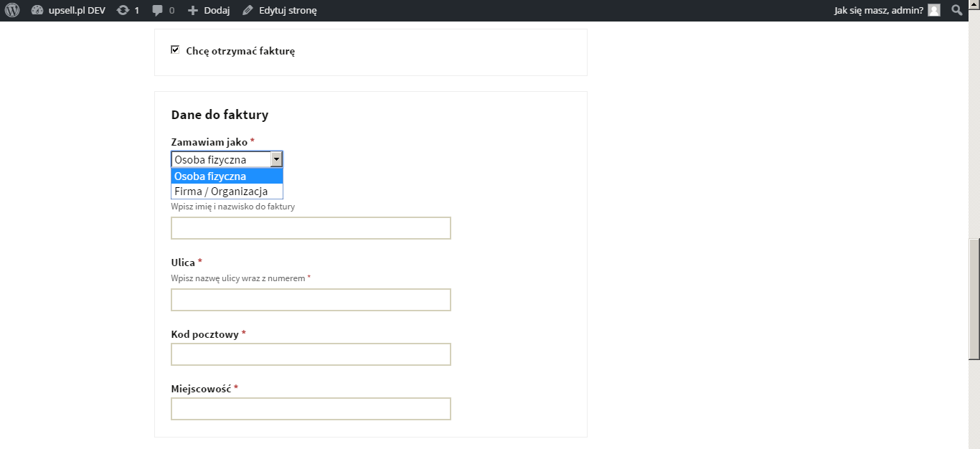This screenshot has width=980, height=449.
Task: Click the admin avatar image
Action: coord(933,10)
